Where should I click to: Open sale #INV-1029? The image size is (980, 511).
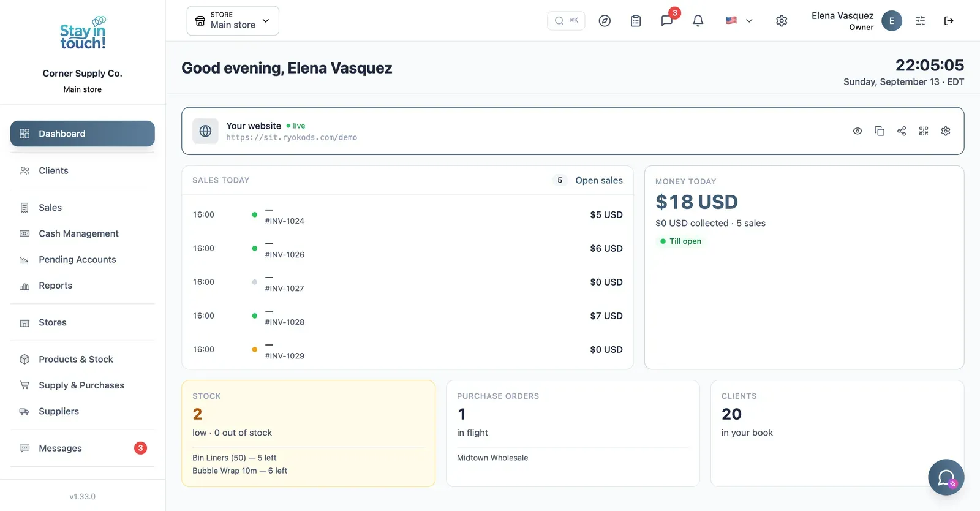click(x=407, y=349)
